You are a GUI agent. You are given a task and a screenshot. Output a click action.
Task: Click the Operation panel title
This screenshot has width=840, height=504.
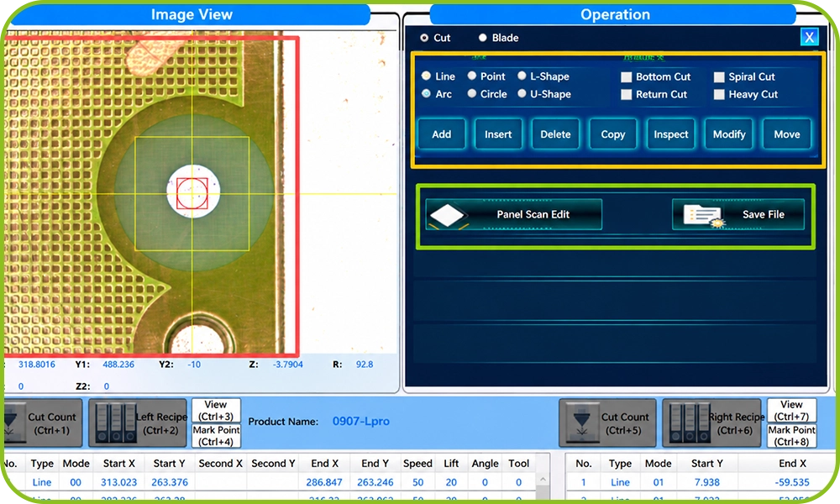(x=615, y=14)
